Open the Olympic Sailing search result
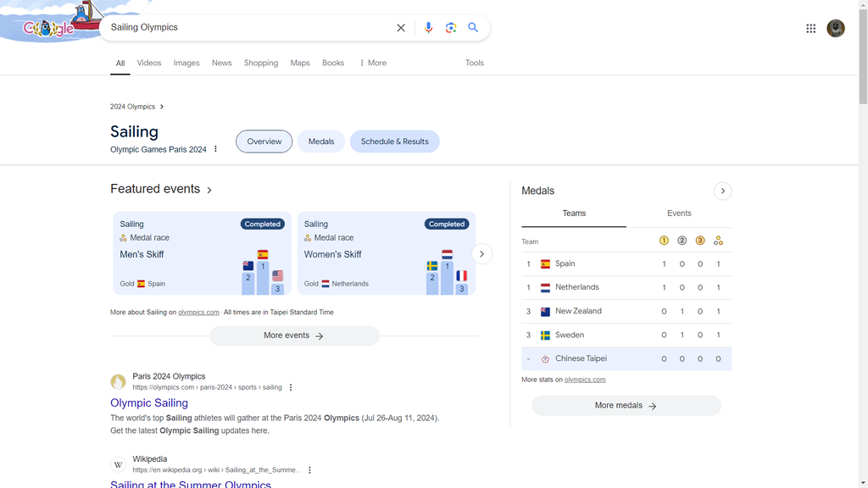Screen dimensions: 868x488 pyautogui.click(x=149, y=402)
